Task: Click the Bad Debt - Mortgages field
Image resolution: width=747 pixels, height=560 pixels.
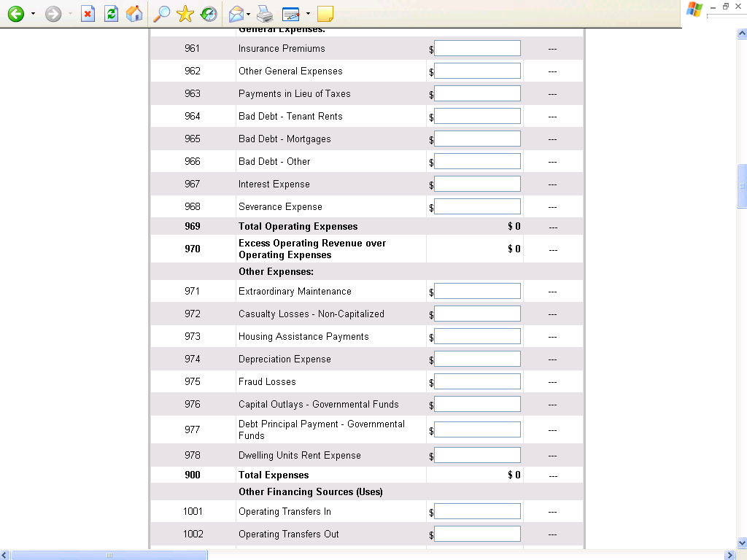Action: click(x=477, y=139)
